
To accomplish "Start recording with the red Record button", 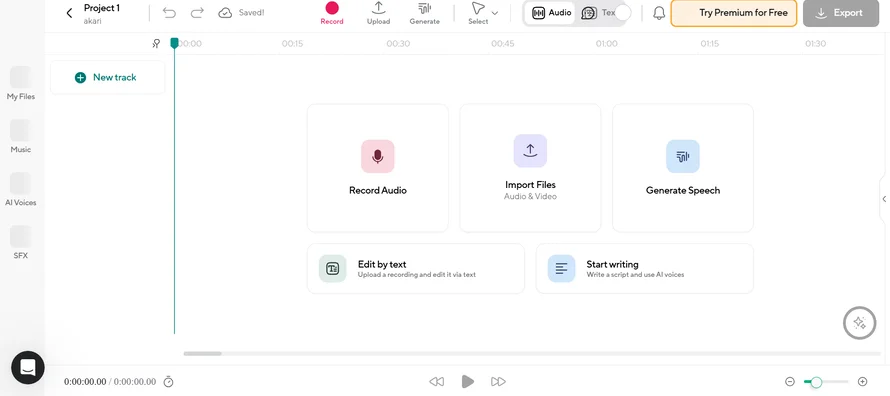I will (x=332, y=13).
